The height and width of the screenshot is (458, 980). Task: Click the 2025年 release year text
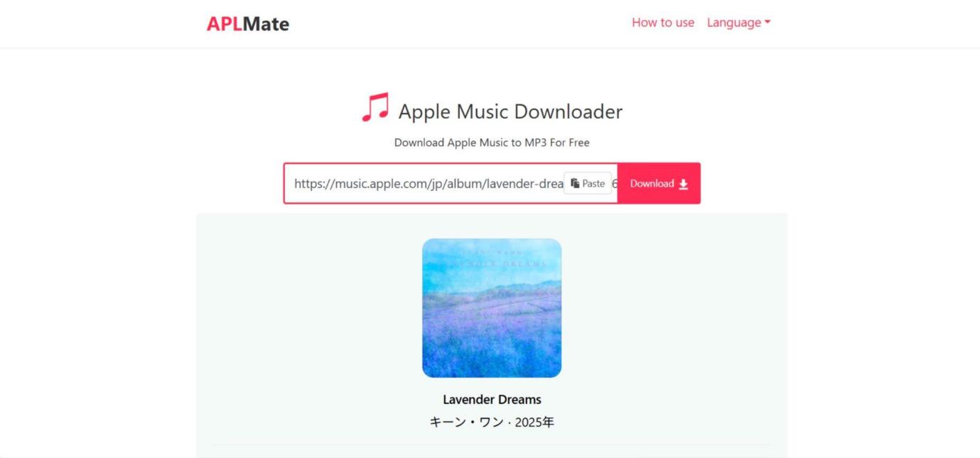point(534,422)
